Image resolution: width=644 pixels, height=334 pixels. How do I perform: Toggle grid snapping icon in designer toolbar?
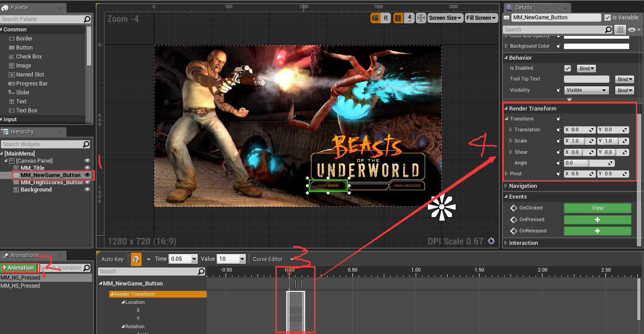(x=398, y=18)
